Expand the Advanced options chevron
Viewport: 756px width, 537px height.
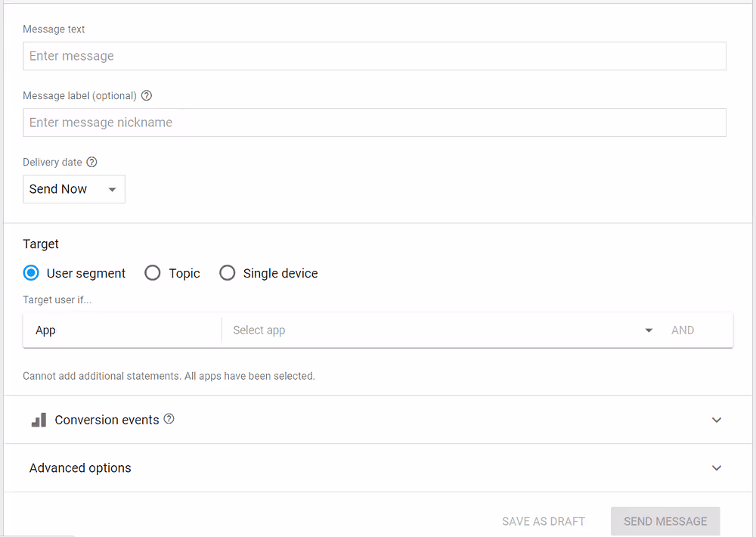(717, 468)
